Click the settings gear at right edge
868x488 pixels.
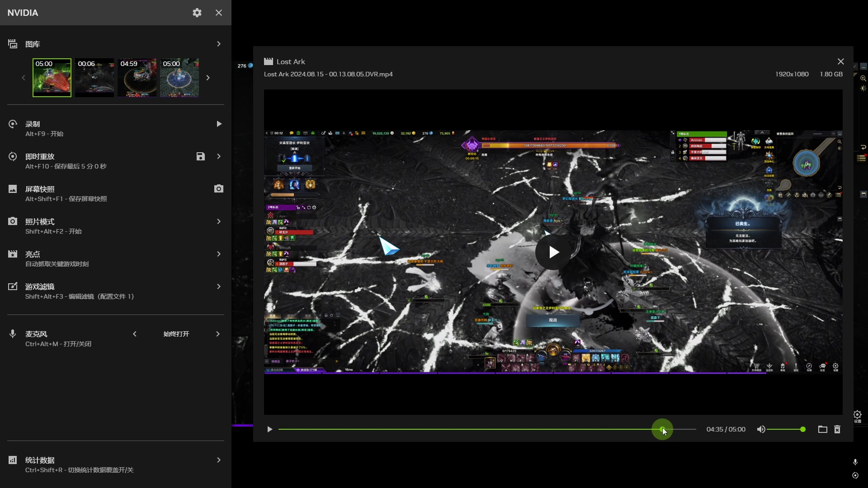pos(858,415)
